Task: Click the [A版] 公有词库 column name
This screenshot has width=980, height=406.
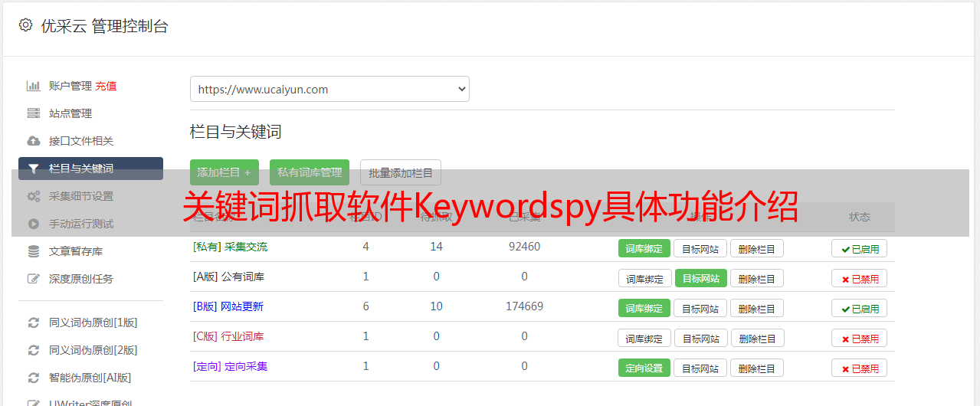Action: (x=228, y=277)
